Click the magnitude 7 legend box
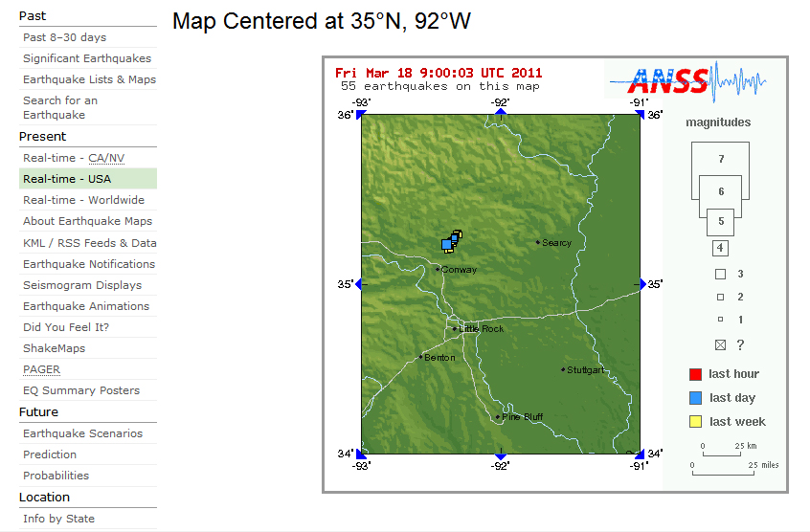 (721, 159)
